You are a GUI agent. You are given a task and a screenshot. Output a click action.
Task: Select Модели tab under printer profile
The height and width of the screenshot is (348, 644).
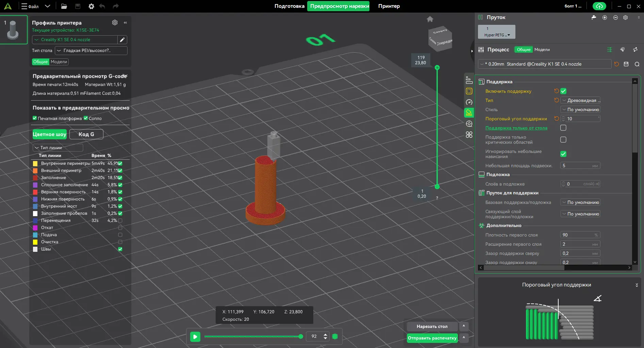(59, 62)
